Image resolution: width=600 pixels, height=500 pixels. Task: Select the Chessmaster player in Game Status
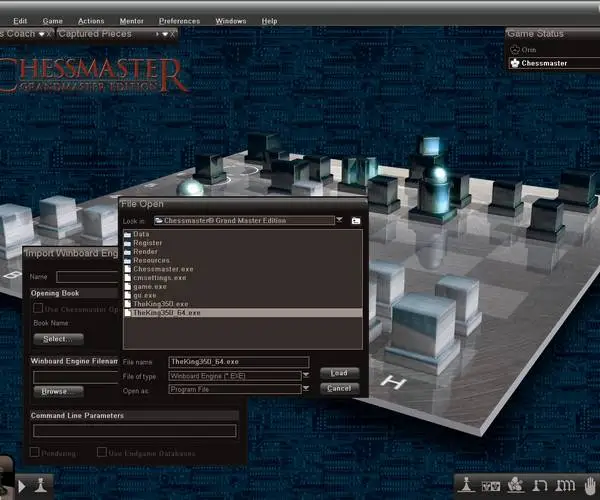(x=554, y=63)
